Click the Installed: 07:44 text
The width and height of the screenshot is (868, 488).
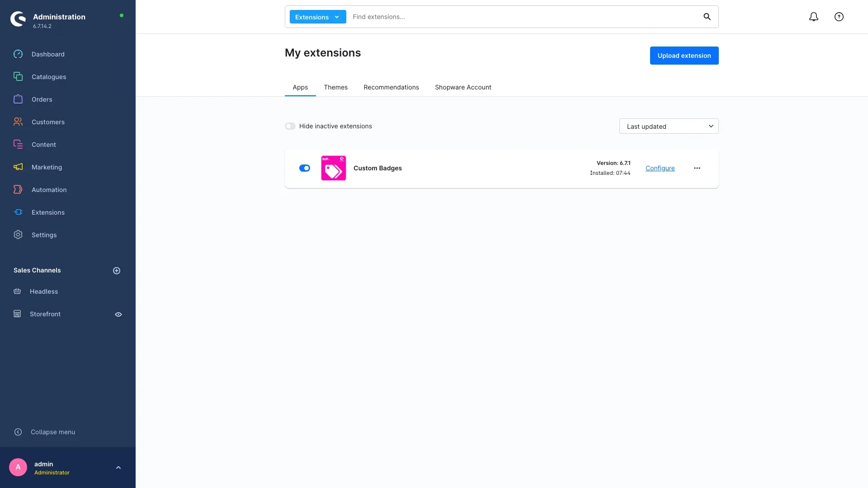pos(610,173)
